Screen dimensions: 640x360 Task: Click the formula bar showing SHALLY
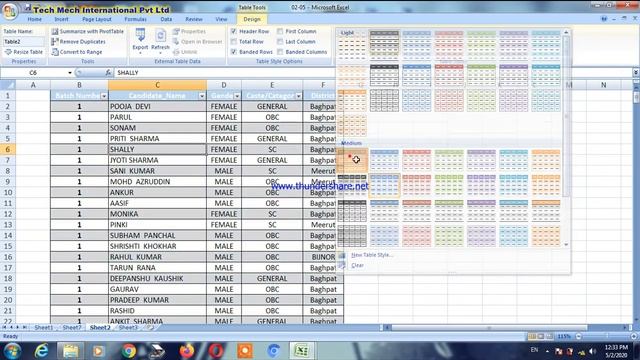click(x=373, y=73)
